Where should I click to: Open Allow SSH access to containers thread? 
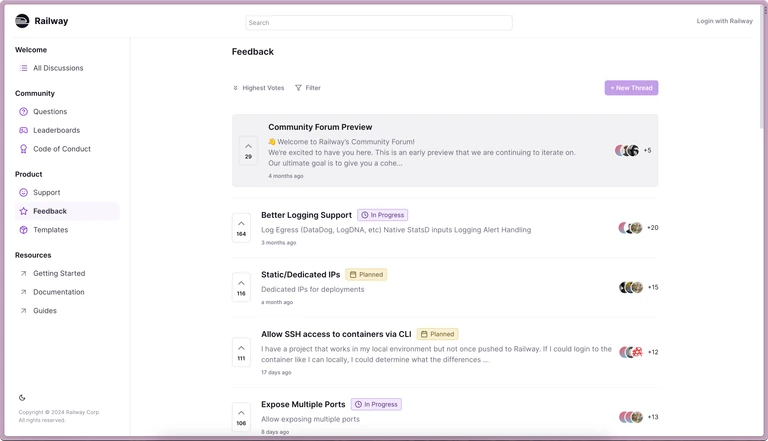point(336,334)
